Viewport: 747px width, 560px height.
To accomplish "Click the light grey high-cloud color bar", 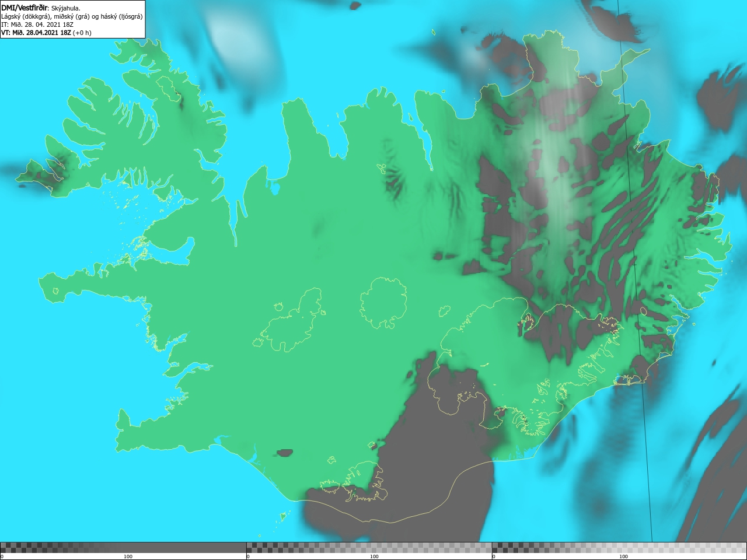I will [619, 548].
